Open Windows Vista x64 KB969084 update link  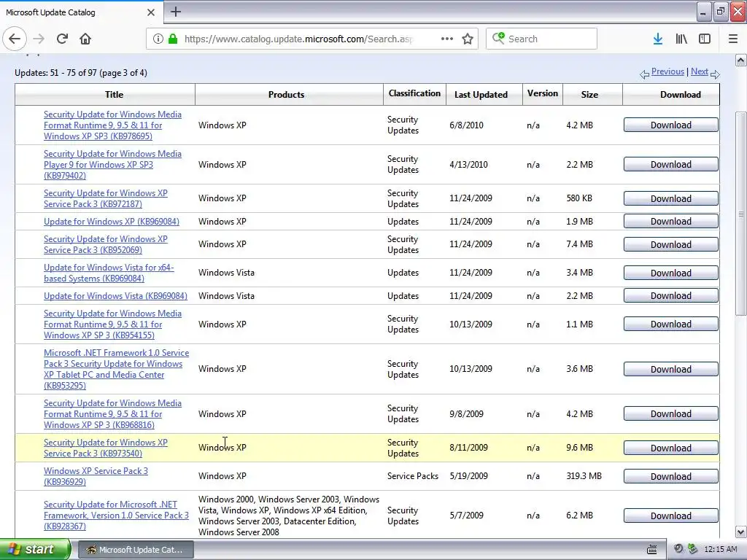109,273
